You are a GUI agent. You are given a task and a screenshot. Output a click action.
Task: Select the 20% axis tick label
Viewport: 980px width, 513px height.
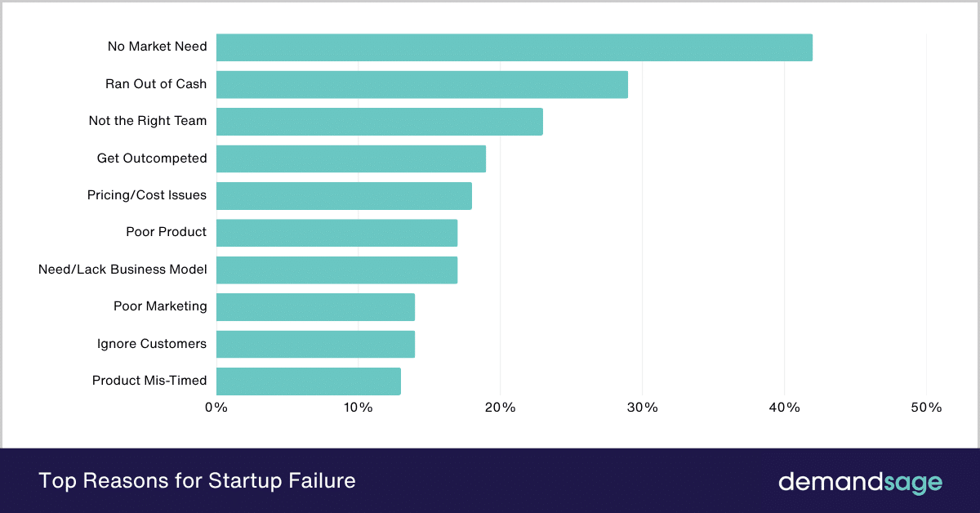point(500,408)
